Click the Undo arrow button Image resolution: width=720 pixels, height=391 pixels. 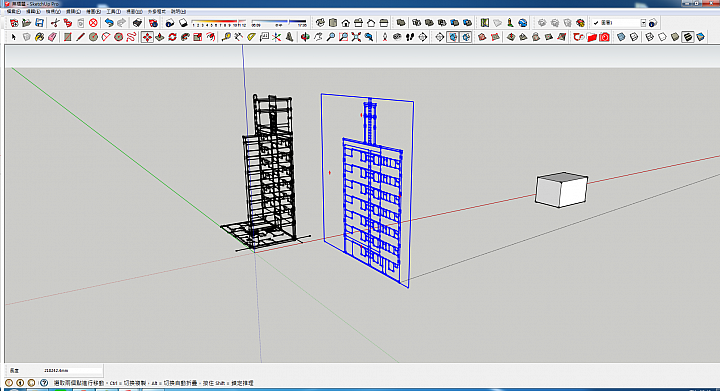point(109,22)
